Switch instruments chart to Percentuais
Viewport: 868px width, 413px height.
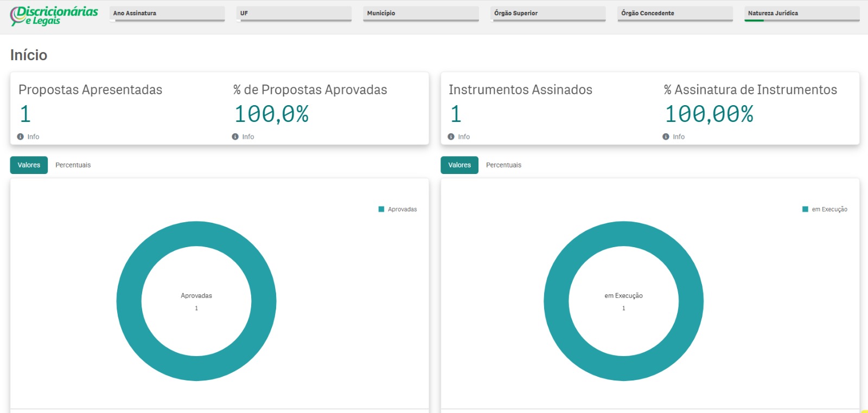503,165
